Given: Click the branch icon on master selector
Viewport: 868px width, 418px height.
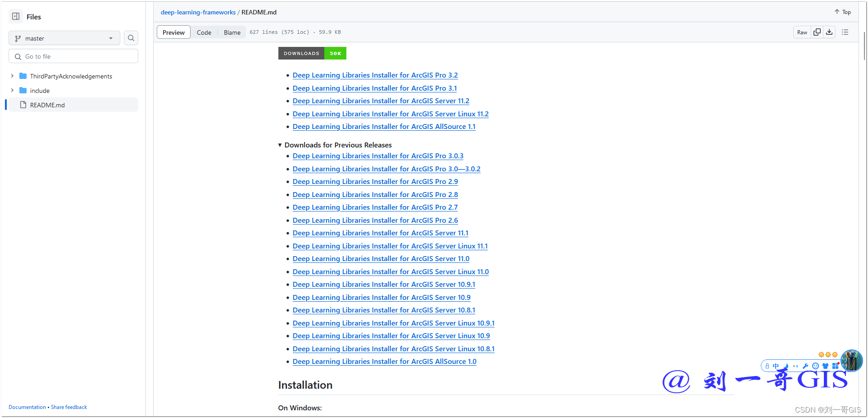Looking at the screenshot, I should click(18, 38).
